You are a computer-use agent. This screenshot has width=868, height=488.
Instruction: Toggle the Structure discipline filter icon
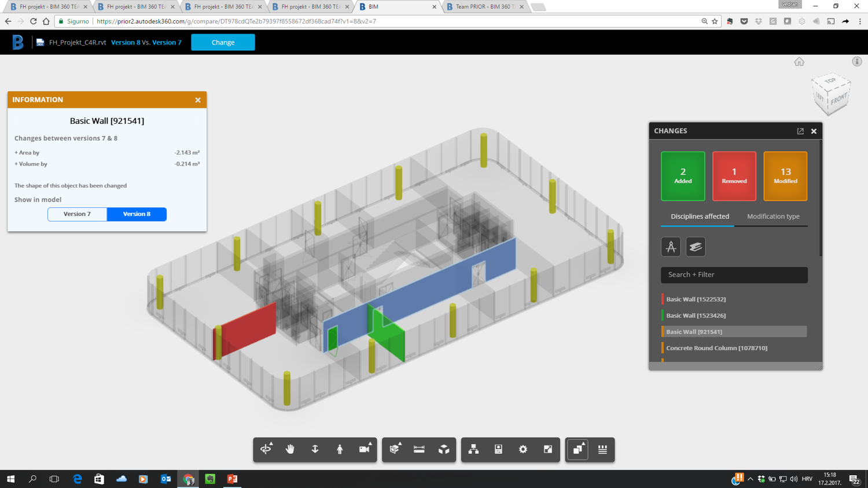pos(696,247)
